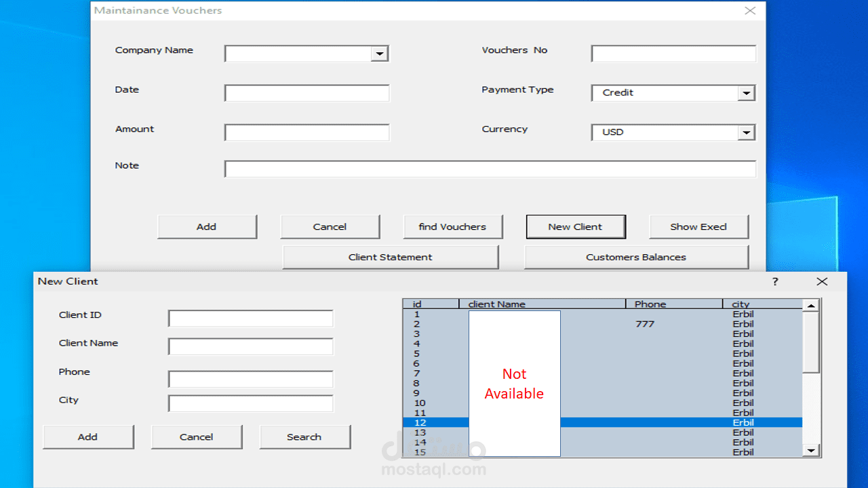Select highlighted list row with id 12
Screen dimensions: 868x488
coord(603,423)
